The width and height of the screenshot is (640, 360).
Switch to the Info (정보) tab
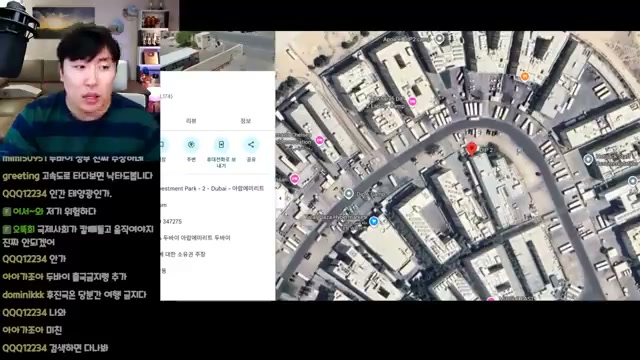click(x=245, y=121)
